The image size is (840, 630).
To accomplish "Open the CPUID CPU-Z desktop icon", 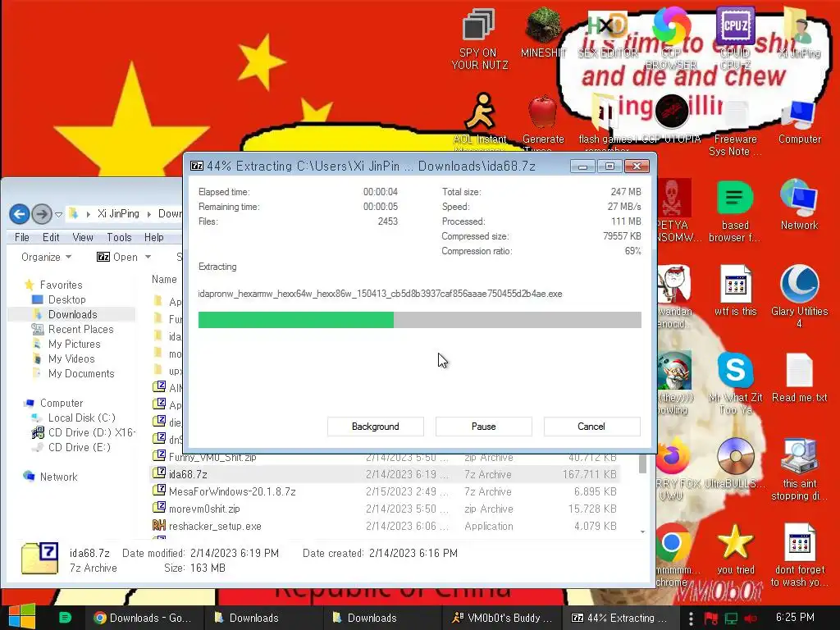I will 735,39.
